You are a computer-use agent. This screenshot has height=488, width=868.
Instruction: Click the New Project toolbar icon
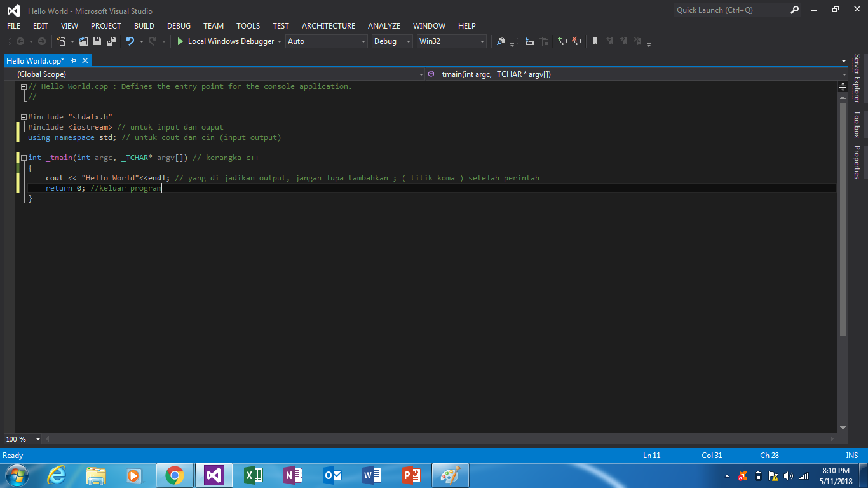pyautogui.click(x=61, y=41)
